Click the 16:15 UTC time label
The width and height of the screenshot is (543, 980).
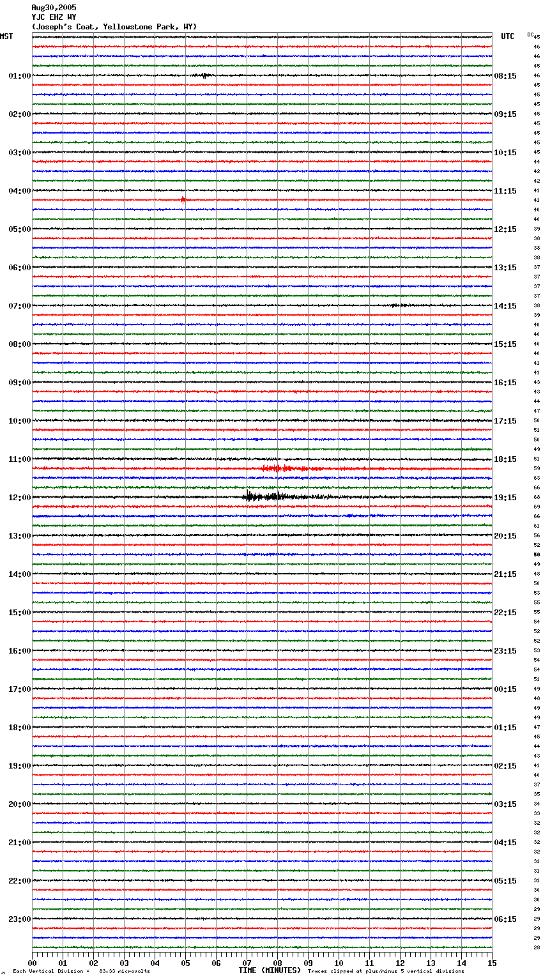(505, 383)
